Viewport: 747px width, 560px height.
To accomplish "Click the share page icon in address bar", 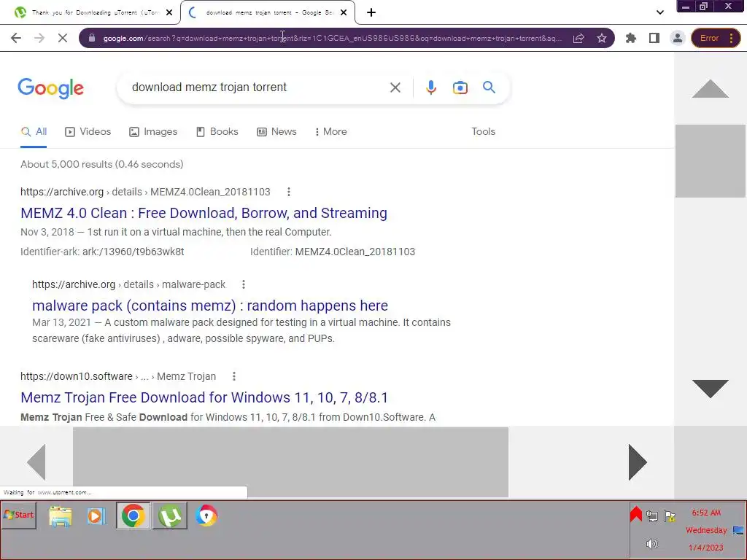I will pos(578,38).
